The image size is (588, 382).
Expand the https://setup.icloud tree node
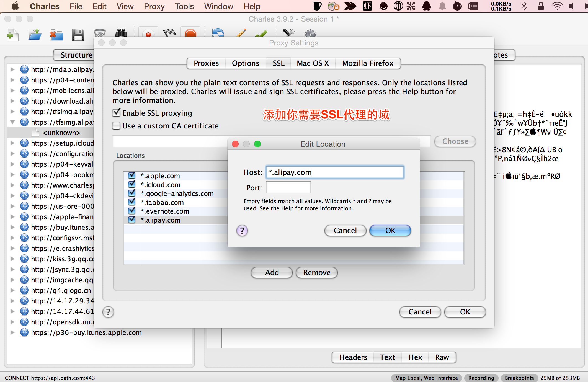point(12,143)
